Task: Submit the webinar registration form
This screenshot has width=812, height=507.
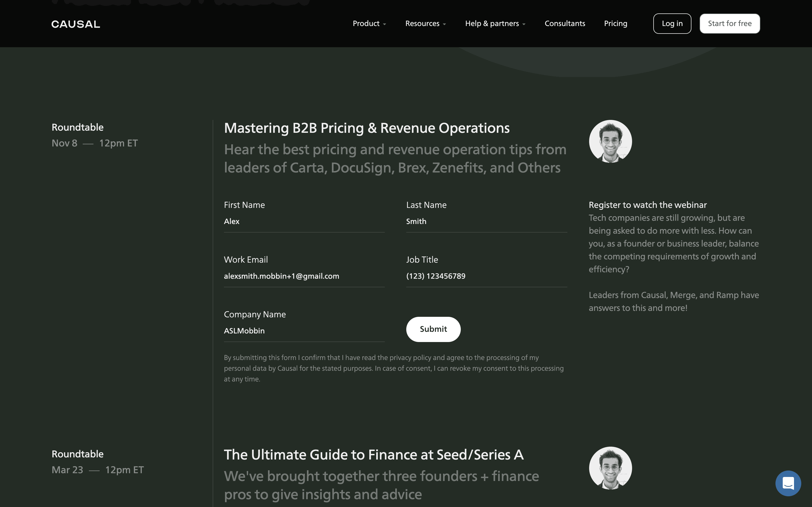Action: pos(433,329)
